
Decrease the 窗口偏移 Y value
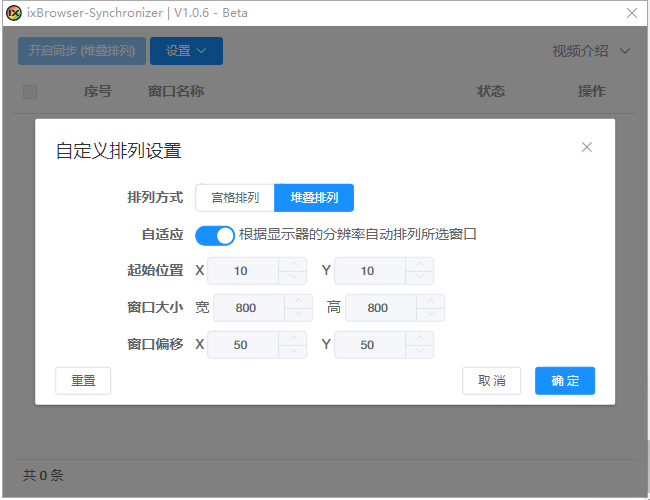tap(420, 351)
